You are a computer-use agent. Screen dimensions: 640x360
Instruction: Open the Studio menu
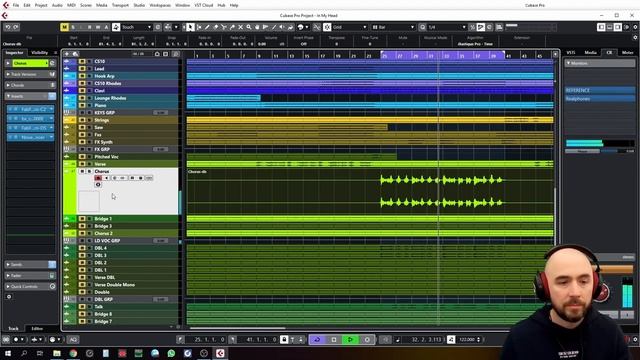click(139, 5)
